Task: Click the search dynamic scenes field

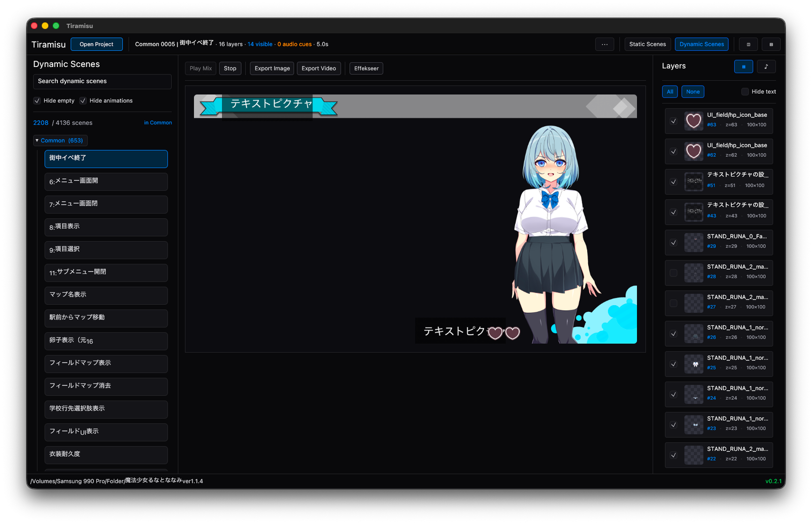Action: pos(102,81)
